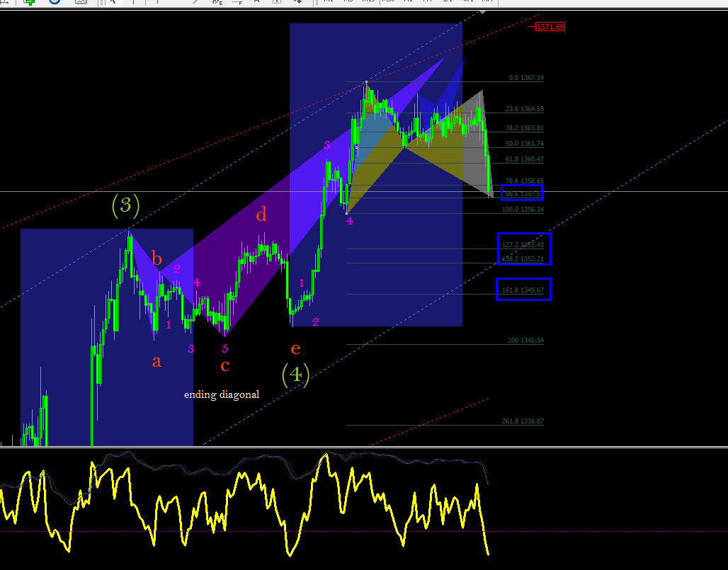
Task: Click the 50.0 1361.74 retracement label
Action: coord(525,144)
